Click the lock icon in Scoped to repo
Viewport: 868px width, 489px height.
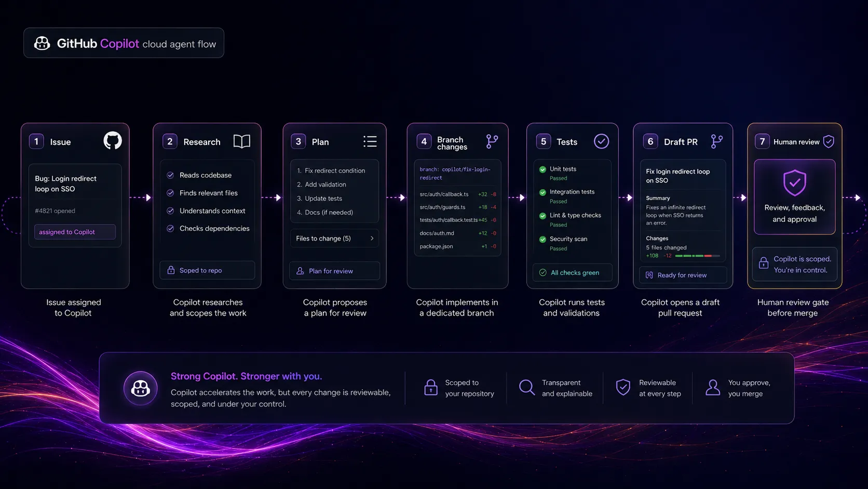pyautogui.click(x=171, y=270)
